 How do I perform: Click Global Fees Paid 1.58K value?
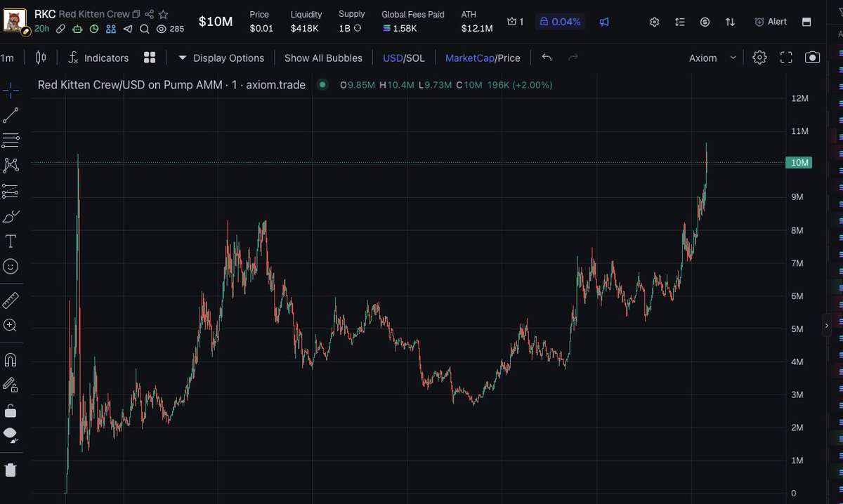400,29
